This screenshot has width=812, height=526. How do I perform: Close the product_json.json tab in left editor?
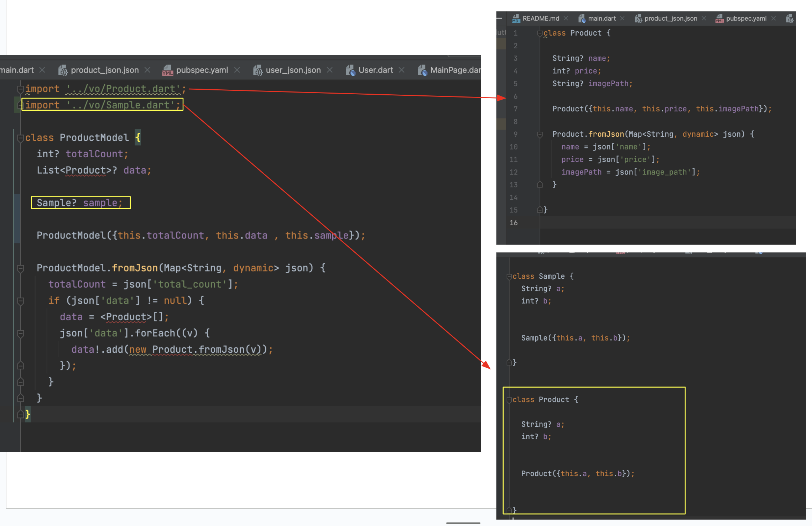point(147,70)
